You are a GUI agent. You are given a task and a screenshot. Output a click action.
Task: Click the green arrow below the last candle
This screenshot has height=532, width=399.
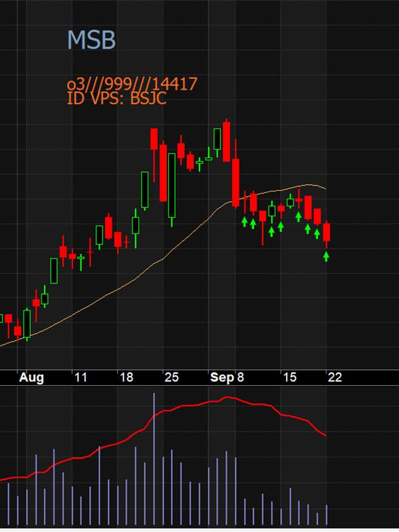[x=327, y=256]
